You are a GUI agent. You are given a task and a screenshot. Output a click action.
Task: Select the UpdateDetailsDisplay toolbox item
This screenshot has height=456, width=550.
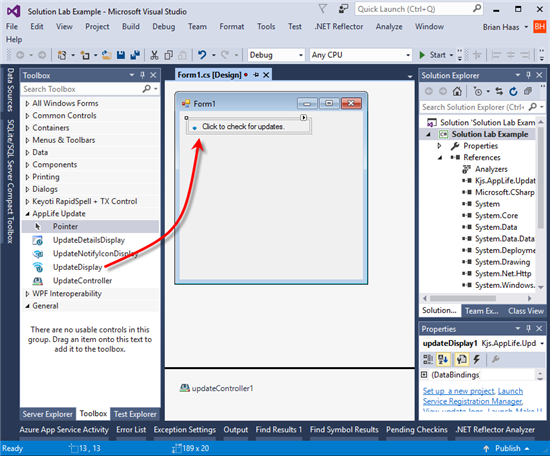[89, 240]
